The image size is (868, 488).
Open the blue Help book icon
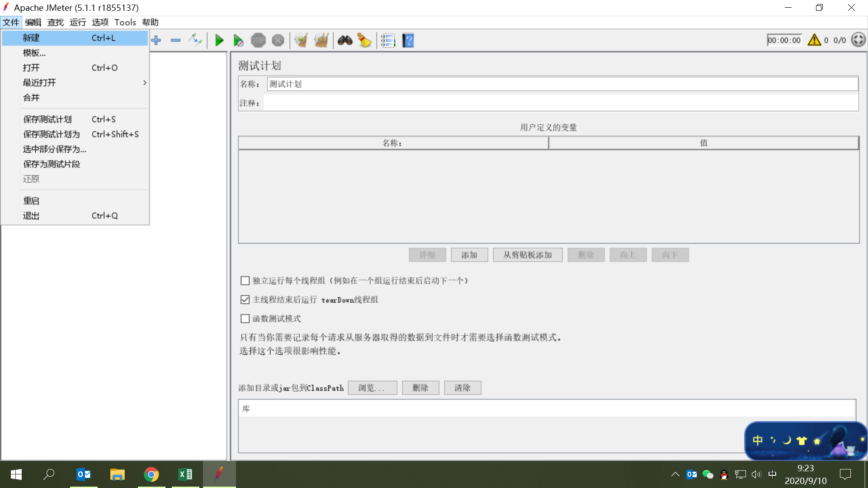tap(408, 41)
